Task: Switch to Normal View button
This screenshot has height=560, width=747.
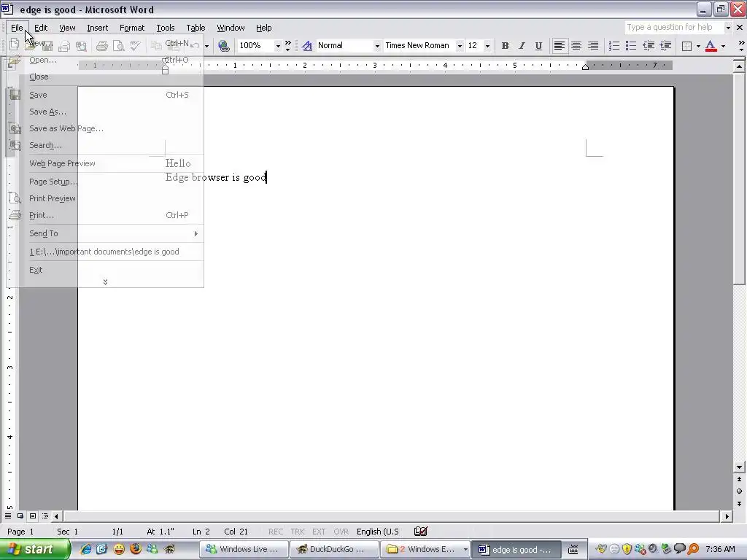Action: point(8,516)
